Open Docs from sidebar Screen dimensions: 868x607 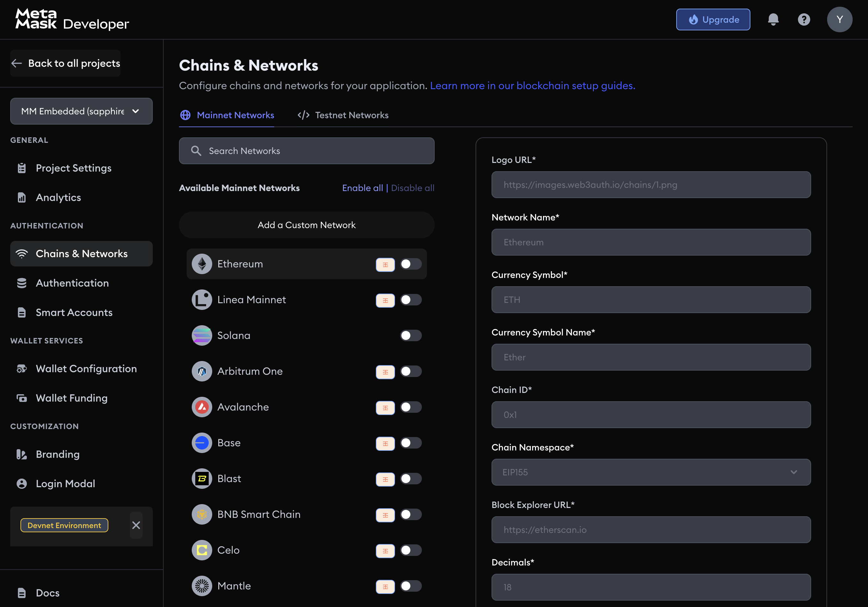click(x=81, y=593)
